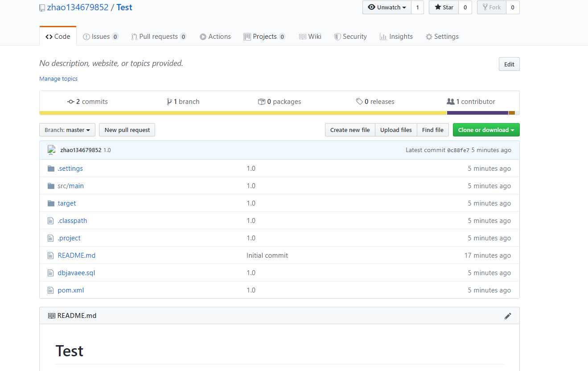Screen dimensions: 588x371
Task: Click the 1.0 commit message in commit bar
Action: tap(107, 150)
